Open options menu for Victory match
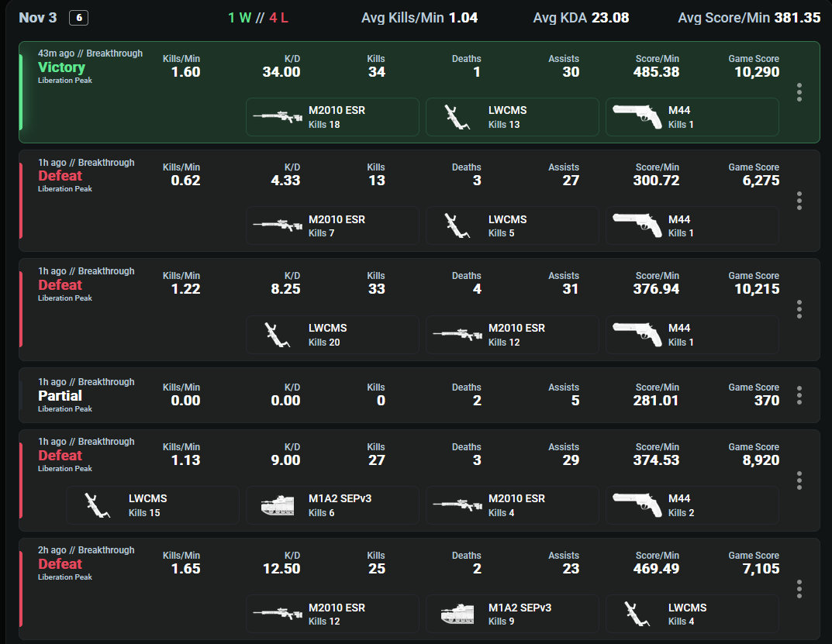Viewport: 832px width, 644px height. (x=799, y=92)
